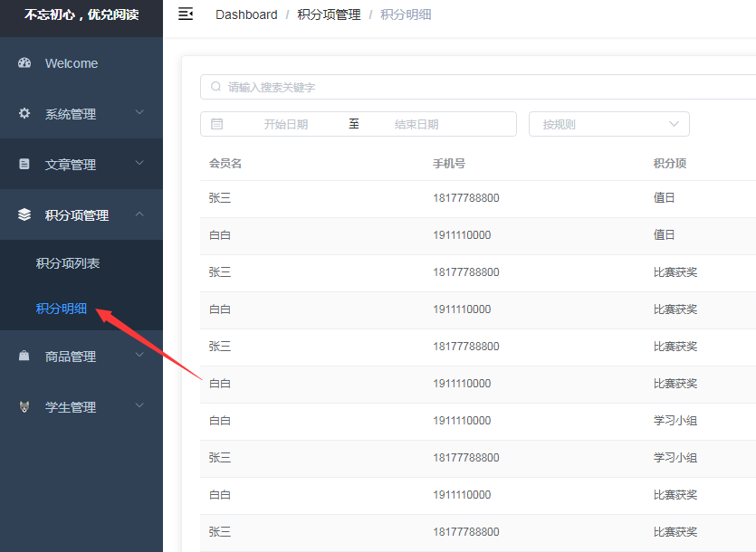Click the 会员名 column header
Viewport: 756px width, 552px height.
[225, 164]
